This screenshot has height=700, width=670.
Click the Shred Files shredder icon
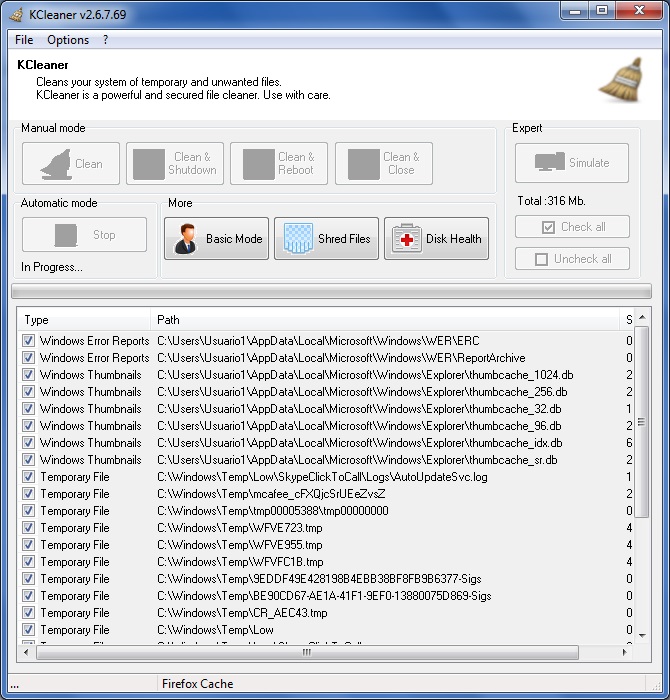tap(298, 239)
